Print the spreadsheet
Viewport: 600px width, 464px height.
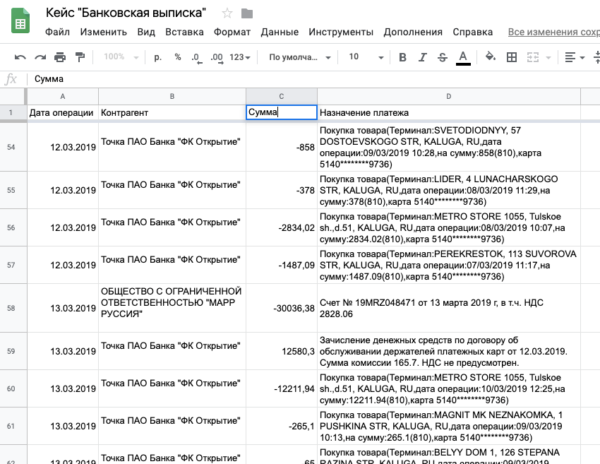point(60,57)
